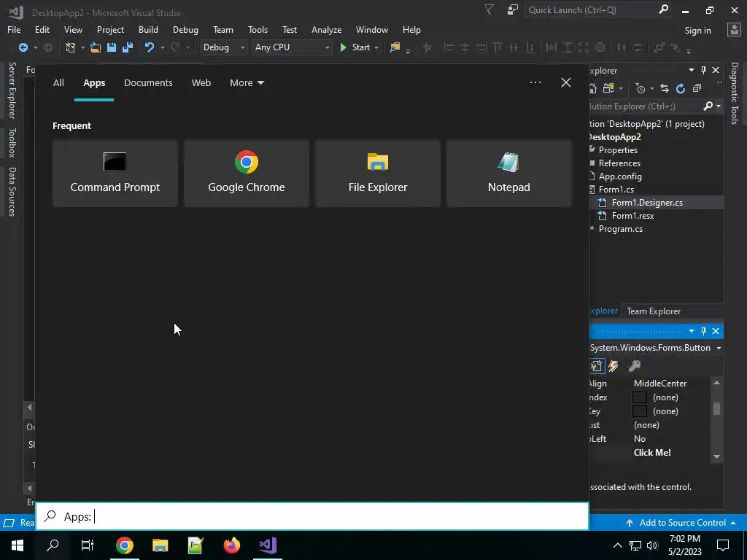Open the Analyze menu
This screenshot has height=560, width=747.
pyautogui.click(x=326, y=29)
